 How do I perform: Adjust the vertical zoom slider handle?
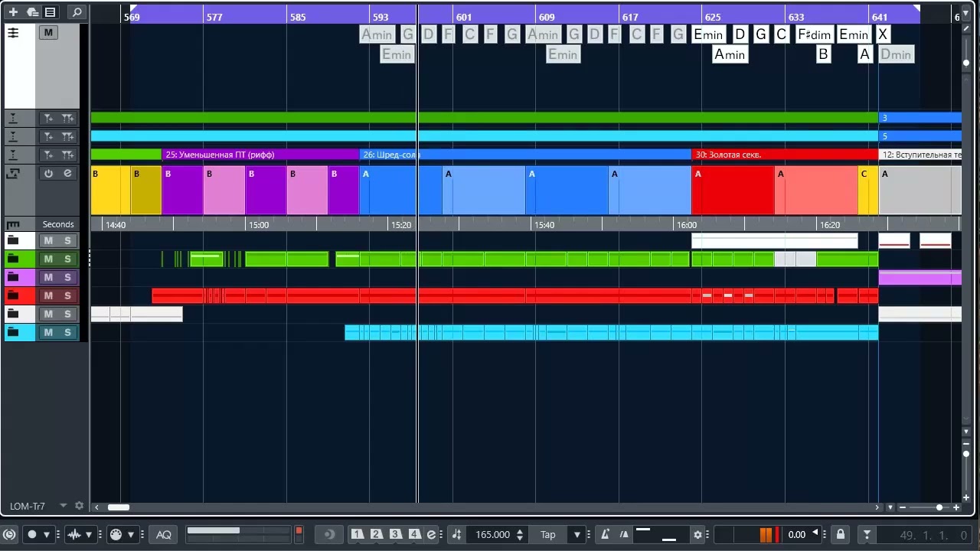click(x=966, y=454)
